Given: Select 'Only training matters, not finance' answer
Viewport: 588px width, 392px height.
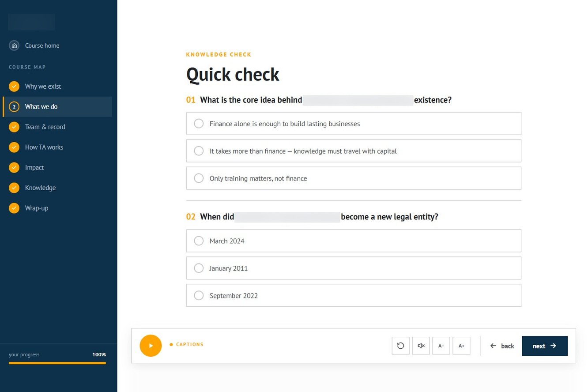Looking at the screenshot, I should (354, 178).
